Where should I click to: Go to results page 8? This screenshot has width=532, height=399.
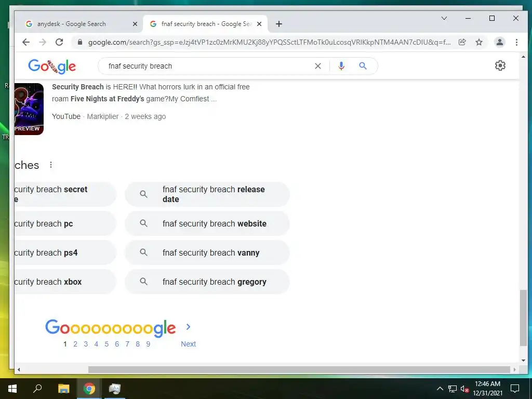(x=138, y=344)
